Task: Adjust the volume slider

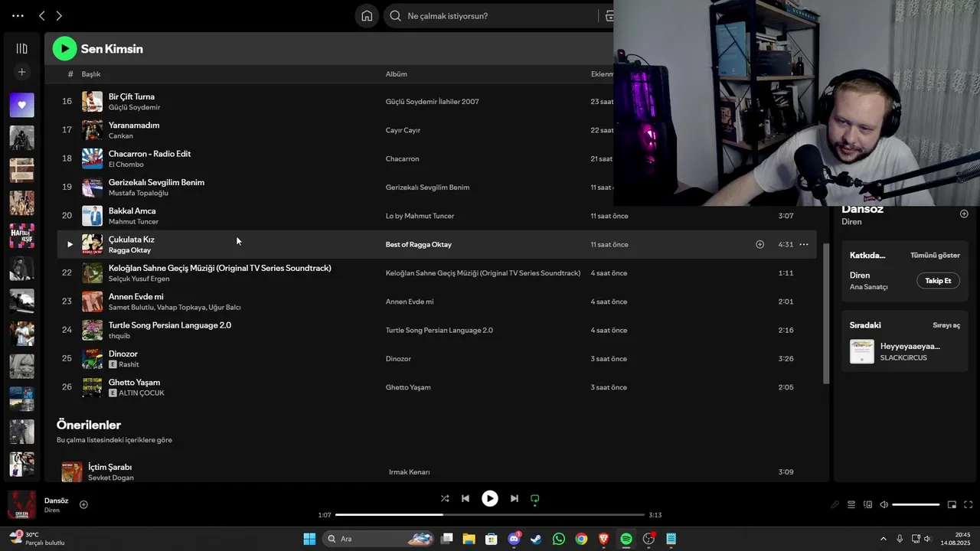Action: click(916, 504)
